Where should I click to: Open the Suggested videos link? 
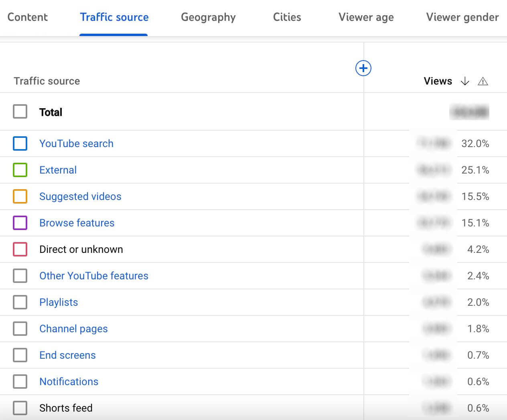pyautogui.click(x=80, y=196)
